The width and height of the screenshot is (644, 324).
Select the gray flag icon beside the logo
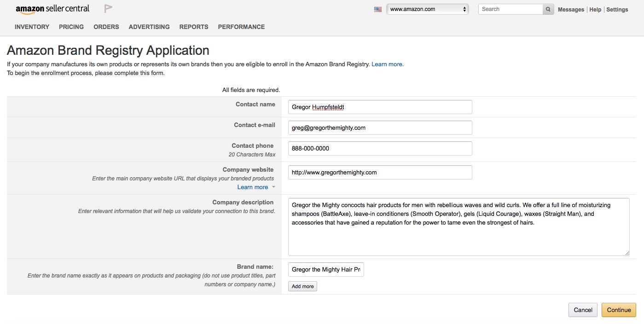point(109,8)
